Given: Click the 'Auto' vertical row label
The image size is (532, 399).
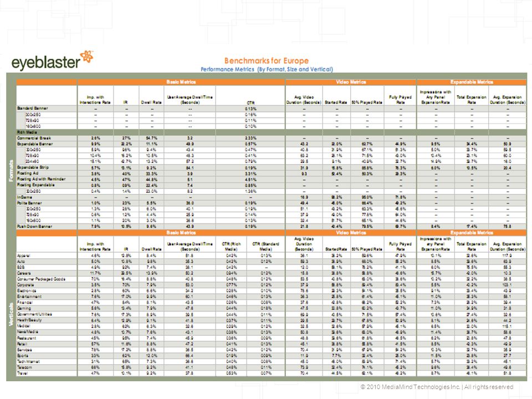Looking at the screenshot, I should [x=21, y=262].
